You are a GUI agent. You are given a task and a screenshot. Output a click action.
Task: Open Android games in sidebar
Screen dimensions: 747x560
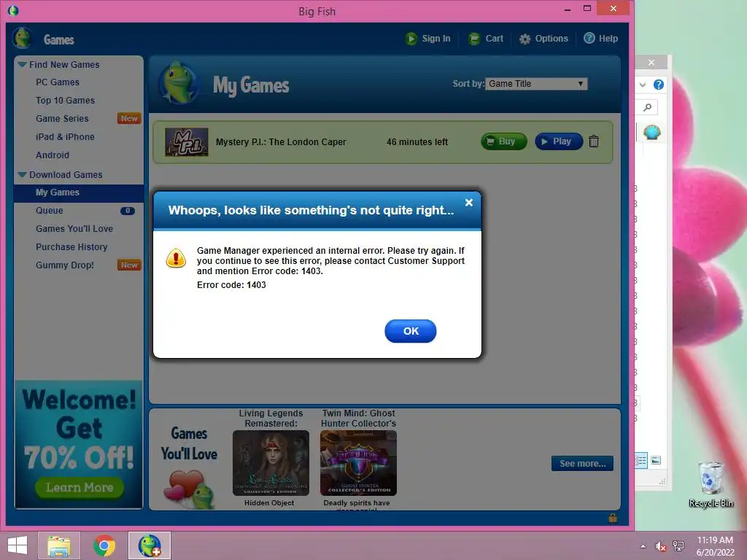pos(53,155)
